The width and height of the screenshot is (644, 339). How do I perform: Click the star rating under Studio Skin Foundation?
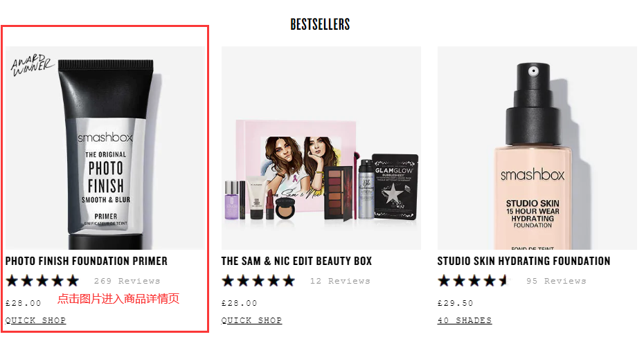[x=474, y=281]
